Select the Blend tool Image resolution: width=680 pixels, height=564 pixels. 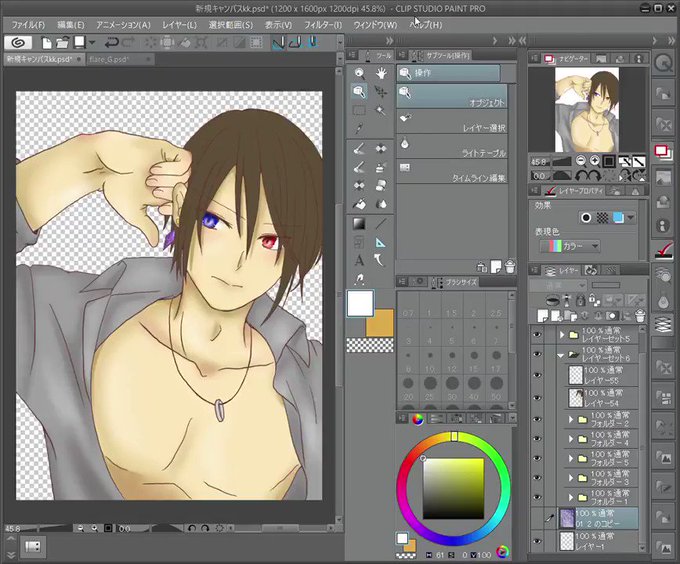(381, 204)
